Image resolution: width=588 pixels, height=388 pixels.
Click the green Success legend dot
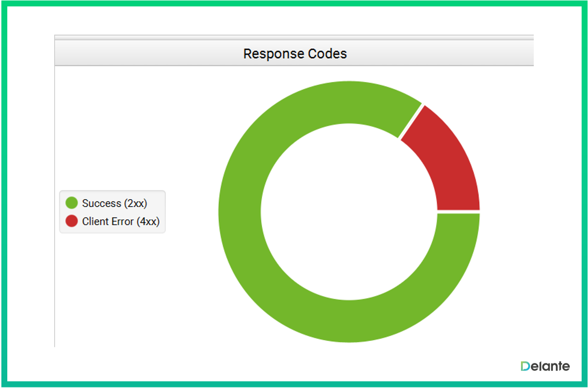point(72,203)
